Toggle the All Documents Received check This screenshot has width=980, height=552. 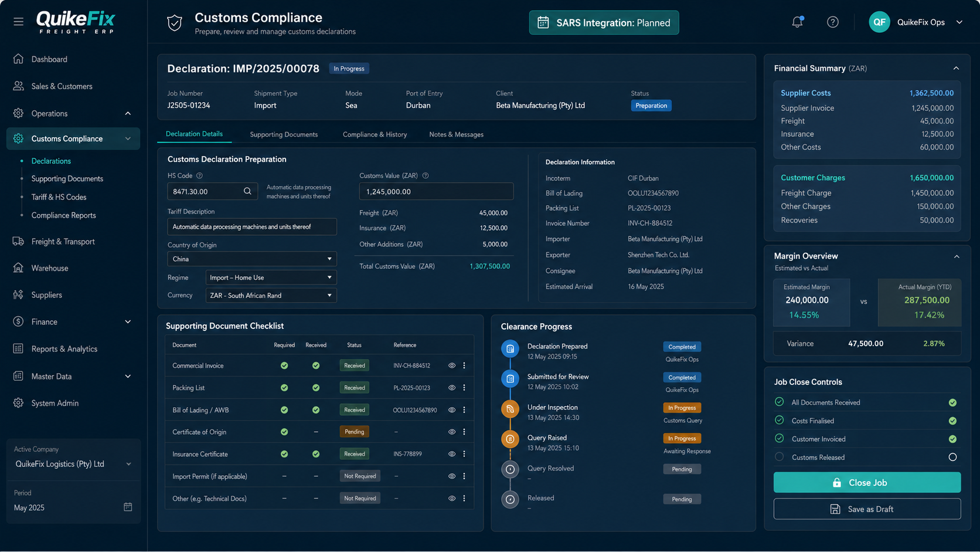[952, 402]
